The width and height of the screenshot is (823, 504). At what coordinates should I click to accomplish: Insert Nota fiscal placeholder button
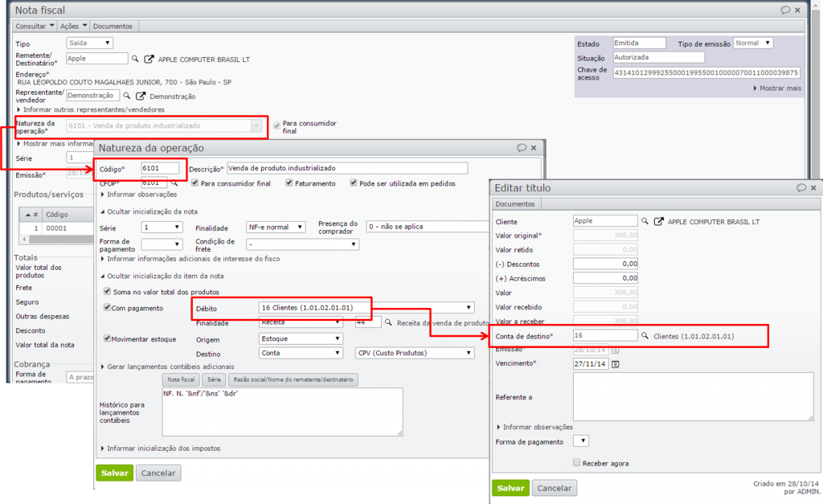point(181,379)
